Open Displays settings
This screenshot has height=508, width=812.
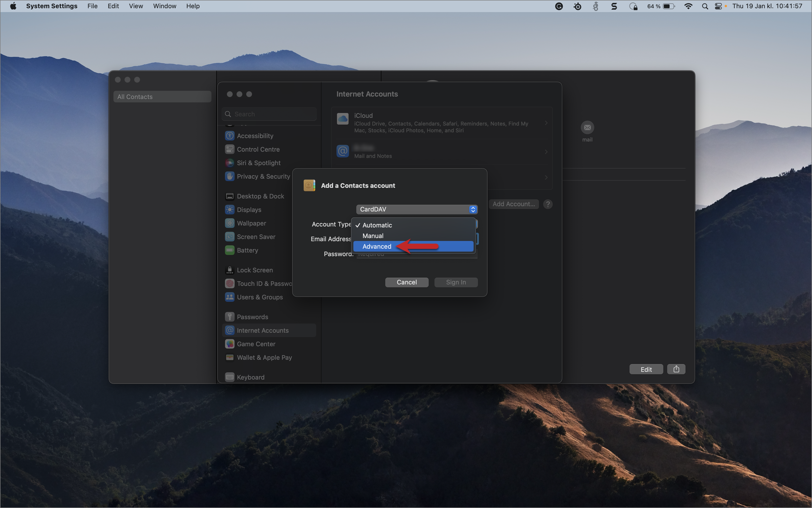pyautogui.click(x=258, y=210)
